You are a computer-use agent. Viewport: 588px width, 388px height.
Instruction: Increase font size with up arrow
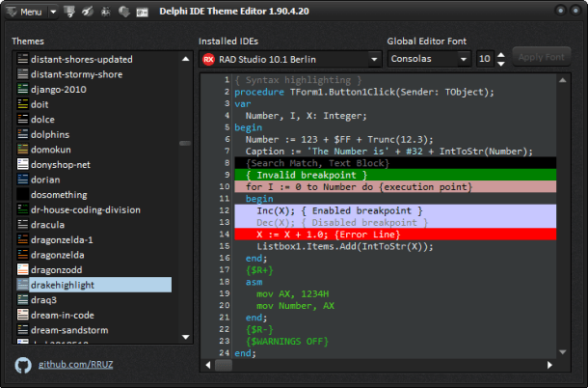point(500,55)
